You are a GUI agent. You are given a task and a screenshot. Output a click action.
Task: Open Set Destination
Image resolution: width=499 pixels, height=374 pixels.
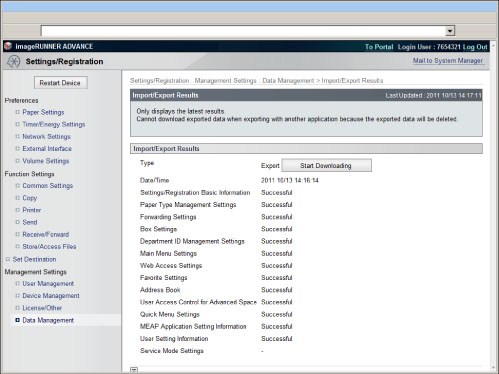34,259
